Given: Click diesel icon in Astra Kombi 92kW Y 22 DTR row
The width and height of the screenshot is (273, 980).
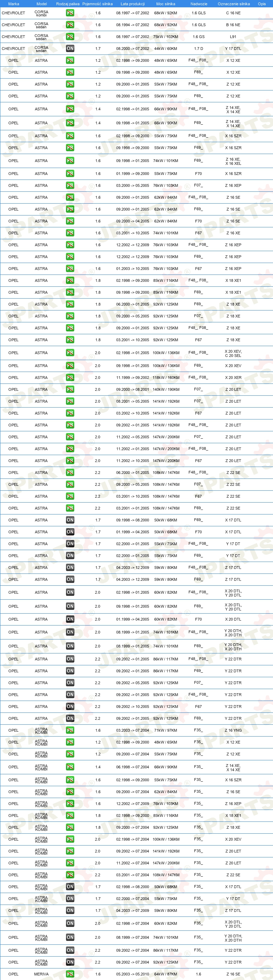Looking at the screenshot, I should [70, 962].
